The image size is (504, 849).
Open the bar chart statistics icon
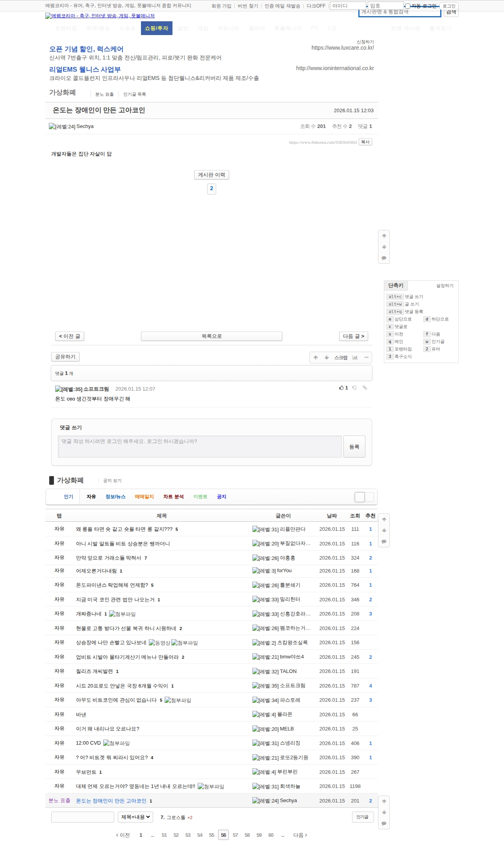[x=355, y=358]
